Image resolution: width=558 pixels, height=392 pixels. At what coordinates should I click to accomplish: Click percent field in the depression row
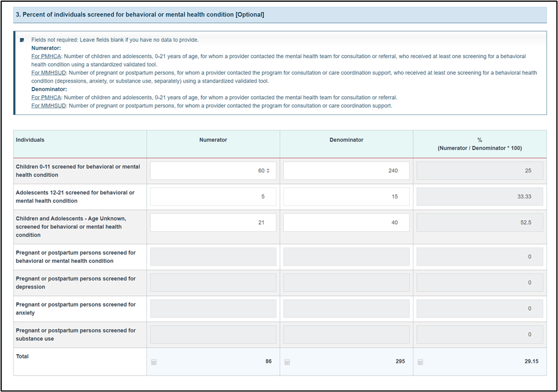480,283
